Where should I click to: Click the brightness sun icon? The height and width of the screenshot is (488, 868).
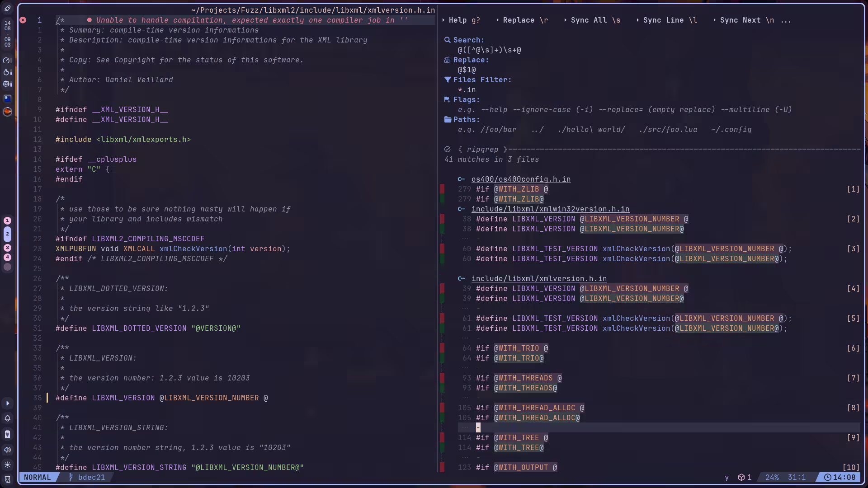pyautogui.click(x=8, y=465)
